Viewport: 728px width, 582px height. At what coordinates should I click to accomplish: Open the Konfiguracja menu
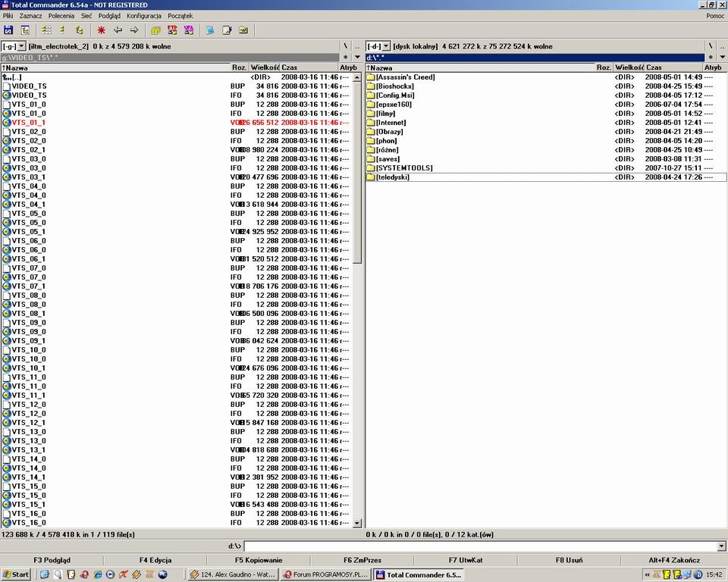[x=144, y=16]
